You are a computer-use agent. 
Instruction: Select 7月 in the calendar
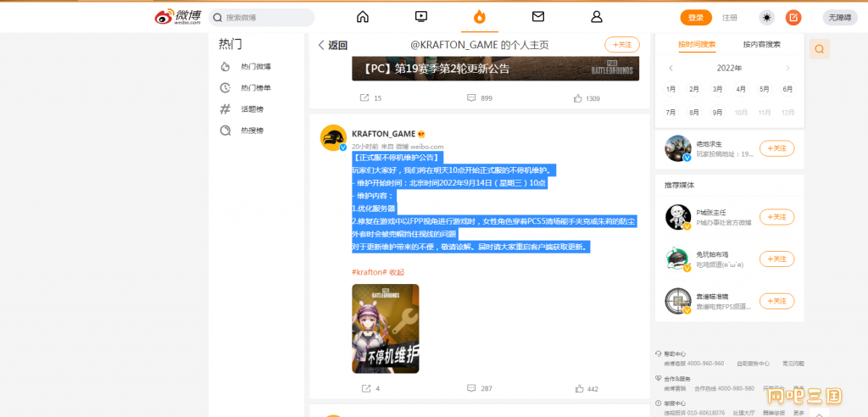coord(671,113)
